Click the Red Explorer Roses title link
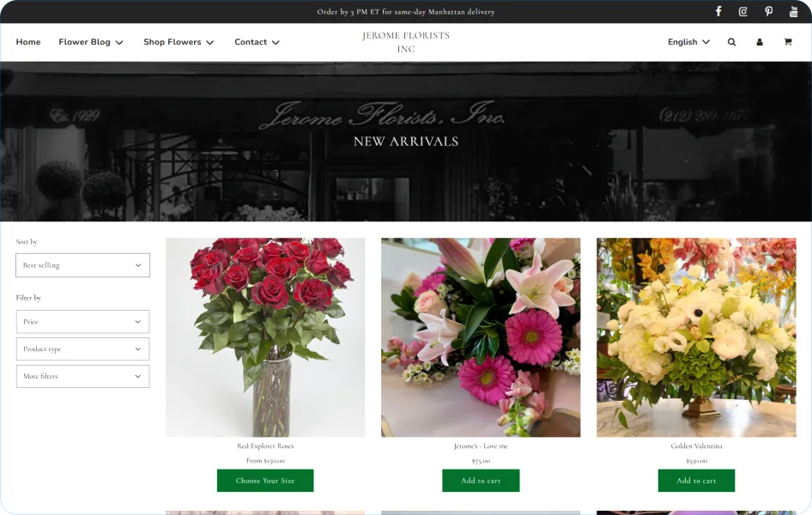 tap(265, 445)
